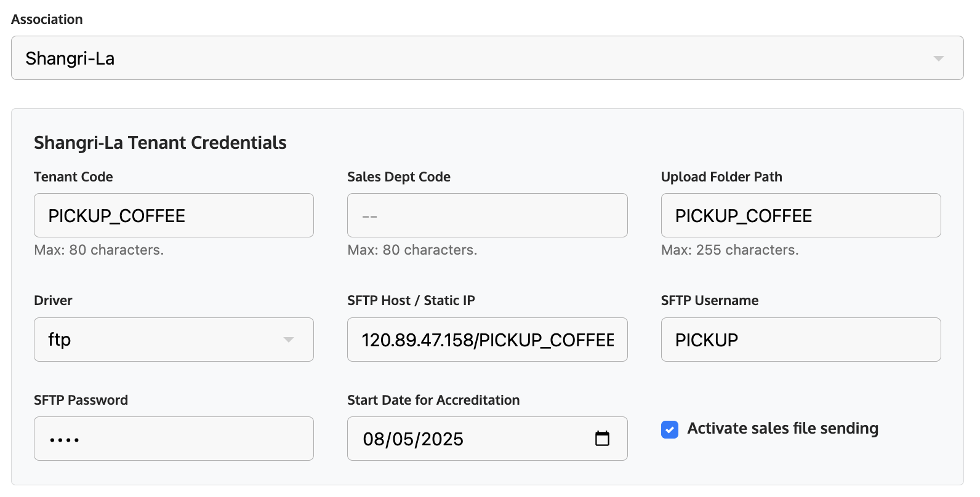Expand the Association dropdown arrow
This screenshot has width=980, height=497.
click(x=938, y=58)
